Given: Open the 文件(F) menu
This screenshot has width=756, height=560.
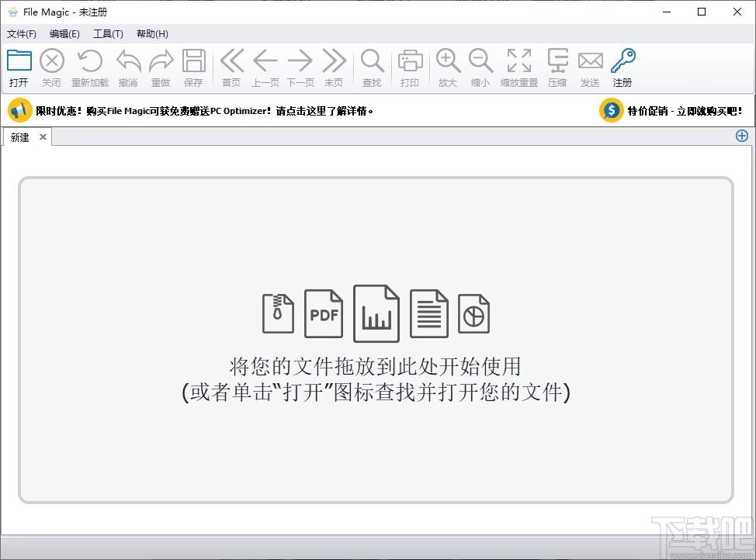Looking at the screenshot, I should [x=22, y=33].
